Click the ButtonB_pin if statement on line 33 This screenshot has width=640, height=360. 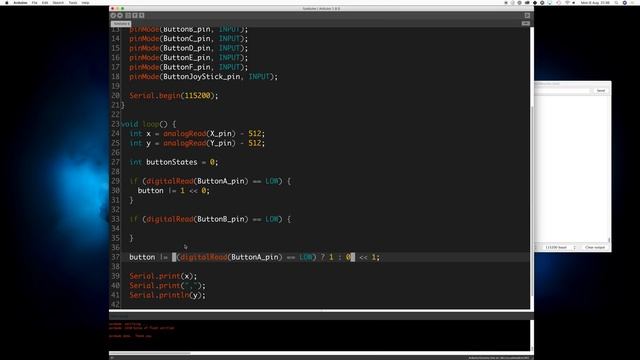[210, 219]
